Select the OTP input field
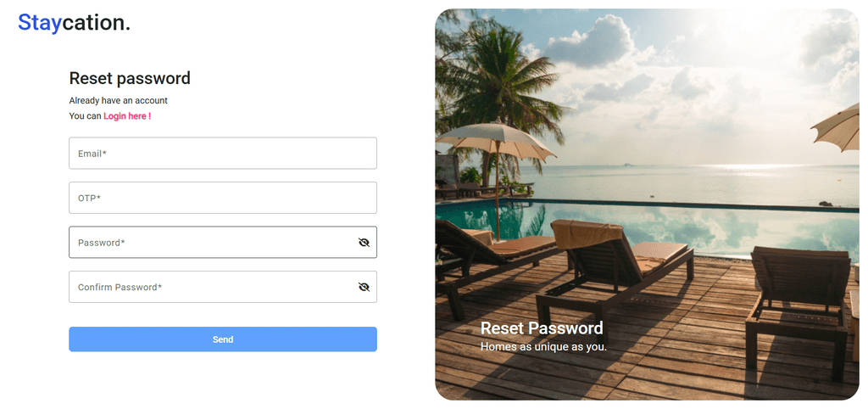868x409 pixels. (223, 198)
